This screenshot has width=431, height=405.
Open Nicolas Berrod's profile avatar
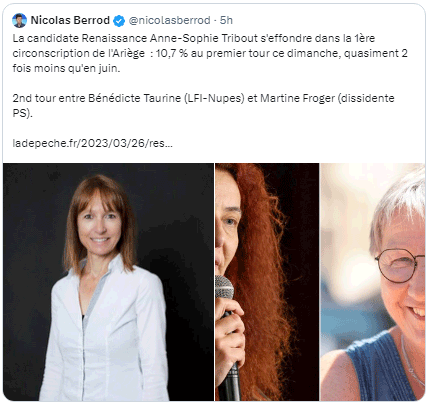click(19, 20)
